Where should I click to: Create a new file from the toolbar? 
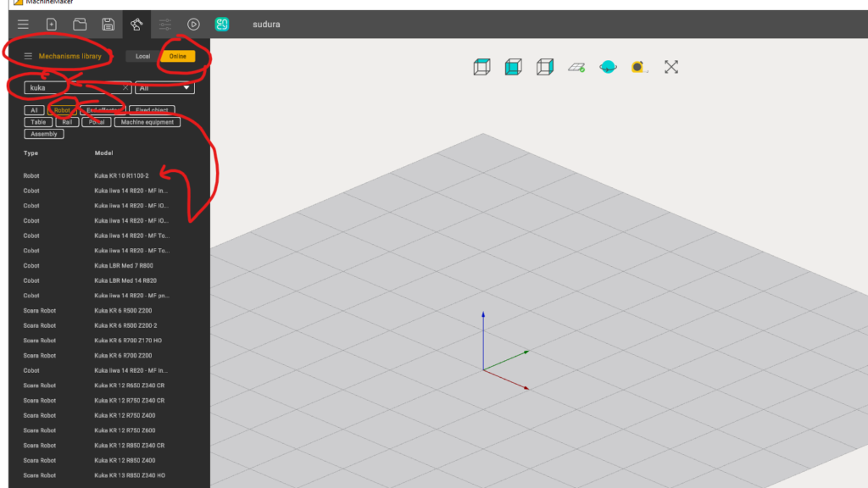pyautogui.click(x=52, y=24)
